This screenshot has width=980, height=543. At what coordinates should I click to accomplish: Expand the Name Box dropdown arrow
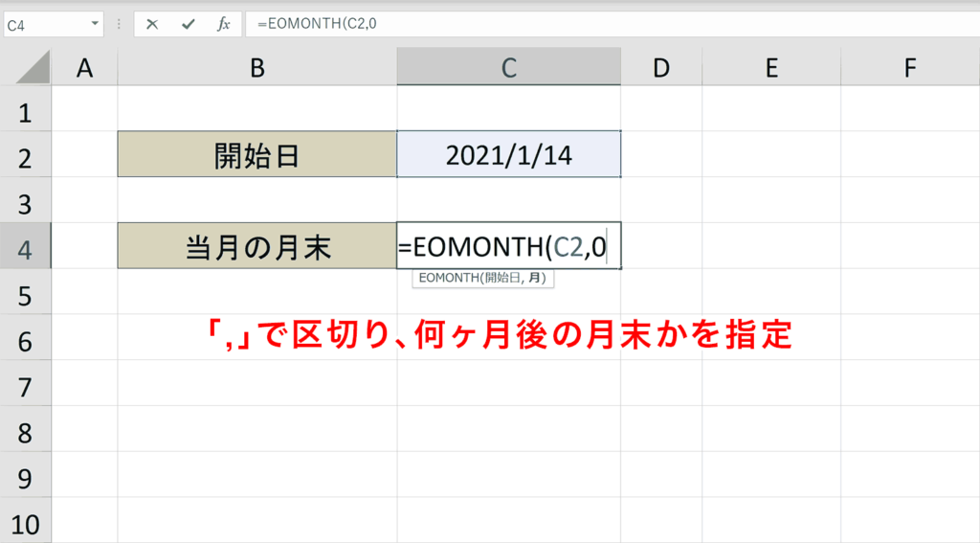pos(95,24)
